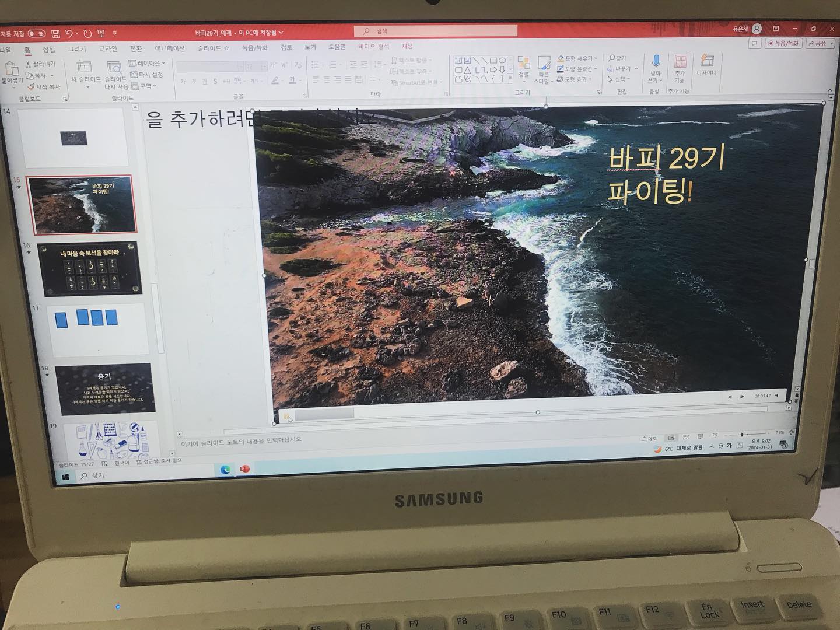Switch to the 애니메이션 animations tab
The height and width of the screenshot is (630, 840).
pyautogui.click(x=169, y=48)
